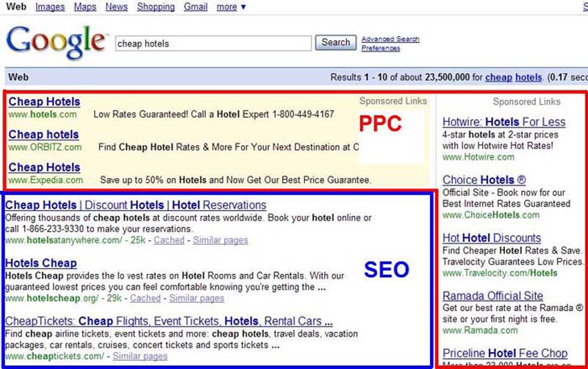588x369 pixels.
Task: Open Similar pages for hotelscheap.org result
Action: (x=196, y=298)
